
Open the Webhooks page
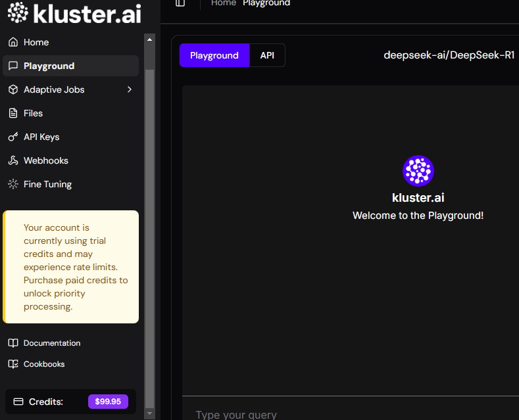(70, 160)
